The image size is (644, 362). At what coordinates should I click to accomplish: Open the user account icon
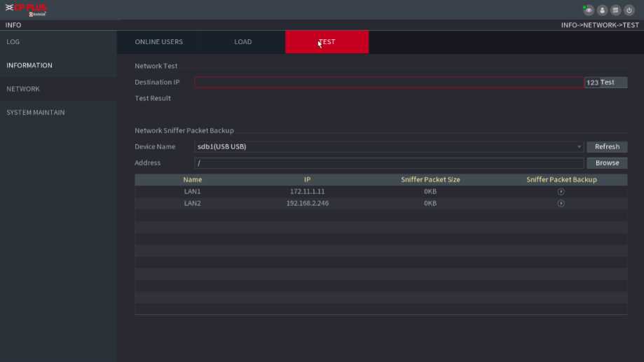point(602,11)
